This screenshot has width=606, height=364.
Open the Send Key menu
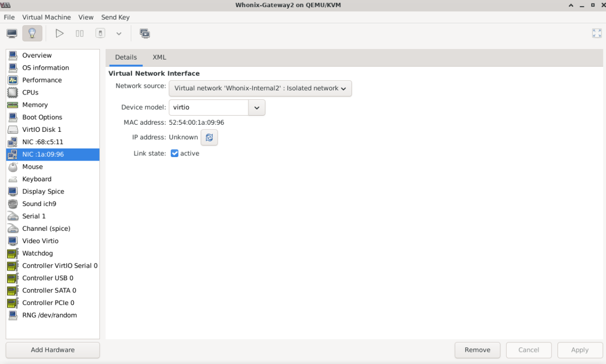pyautogui.click(x=115, y=17)
